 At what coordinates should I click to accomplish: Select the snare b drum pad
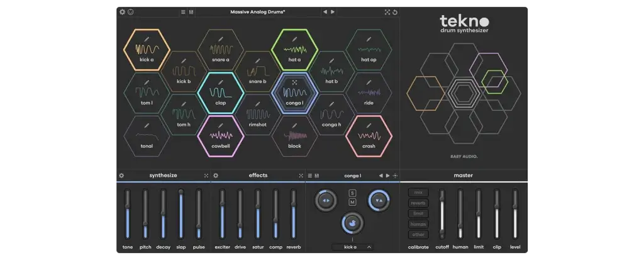tap(257, 72)
